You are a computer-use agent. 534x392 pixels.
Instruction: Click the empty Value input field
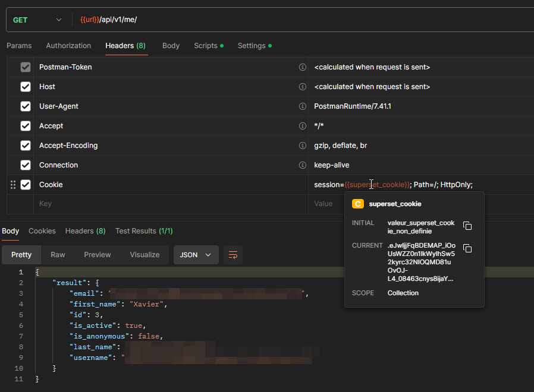pos(326,204)
